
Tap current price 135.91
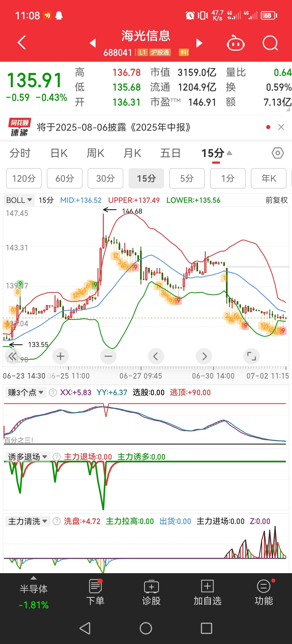coord(34,80)
